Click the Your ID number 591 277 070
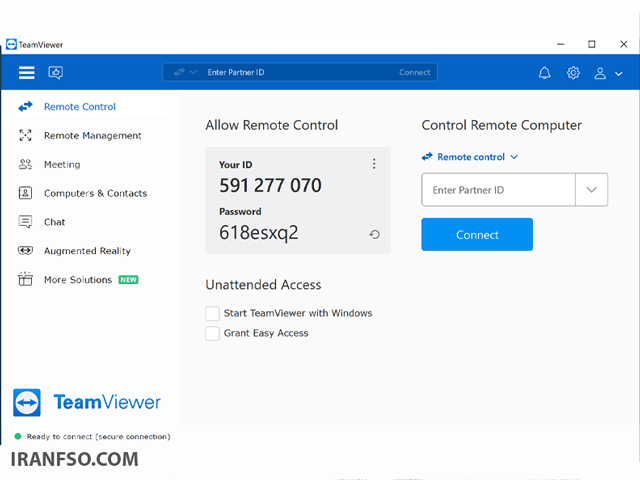Screen dimensions: 640x480 pos(270,185)
